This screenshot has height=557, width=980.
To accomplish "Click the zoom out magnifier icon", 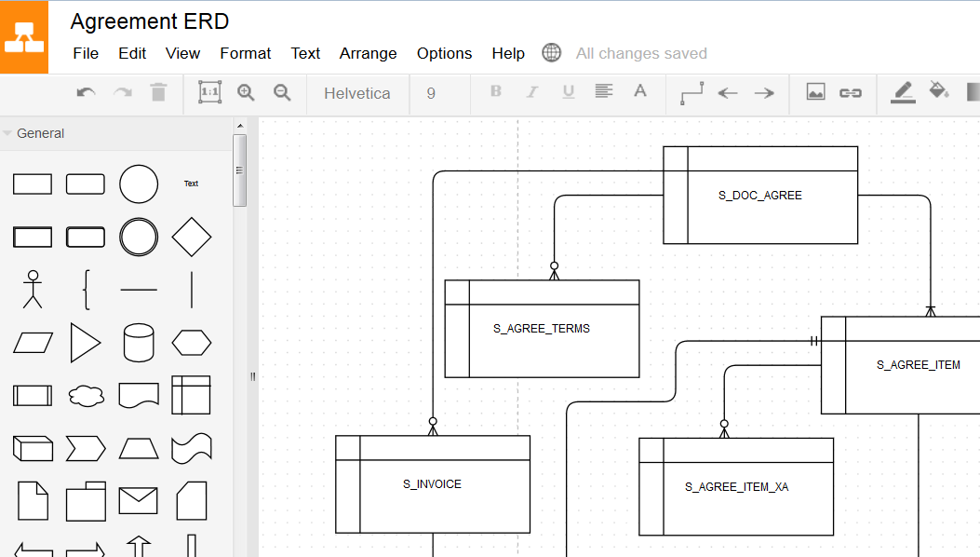I will tap(282, 92).
